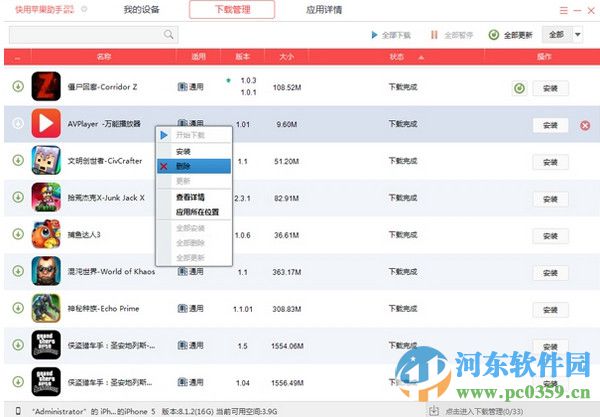Click the Junk Jack X app icon
Image resolution: width=600 pixels, height=417 pixels.
tap(46, 197)
